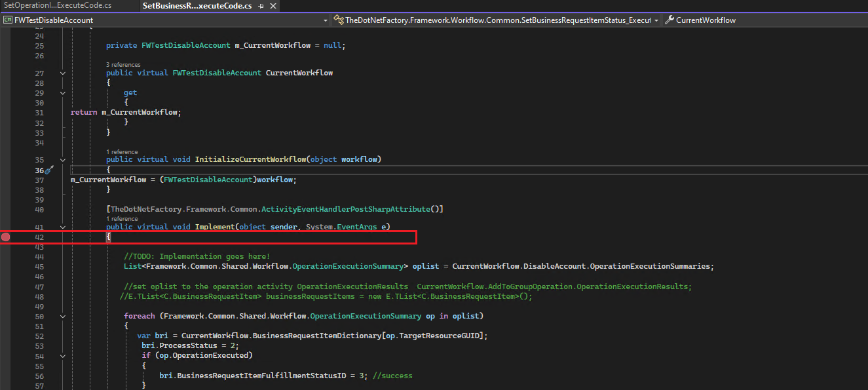The width and height of the screenshot is (868, 390).
Task: Close the SetBusinessR...xecuteCode.cs tab
Action: 273,6
